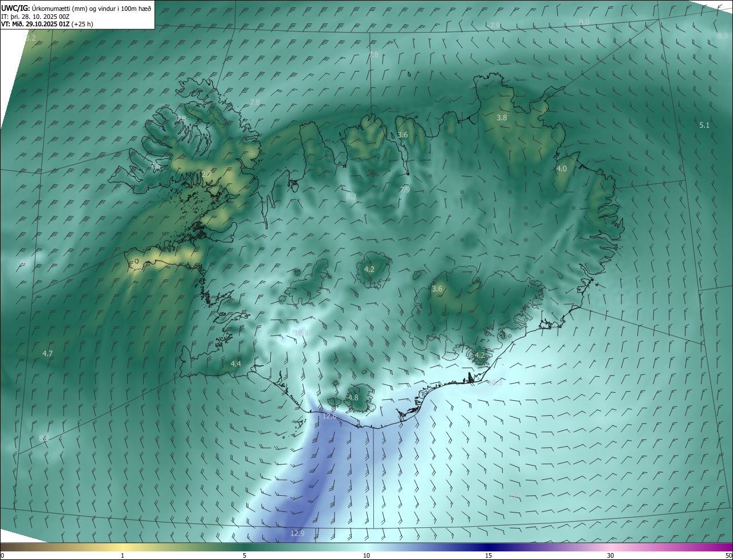Image resolution: width=733 pixels, height=560 pixels.
Task: Click the 10.8 value on the map
Action: pos(301,333)
